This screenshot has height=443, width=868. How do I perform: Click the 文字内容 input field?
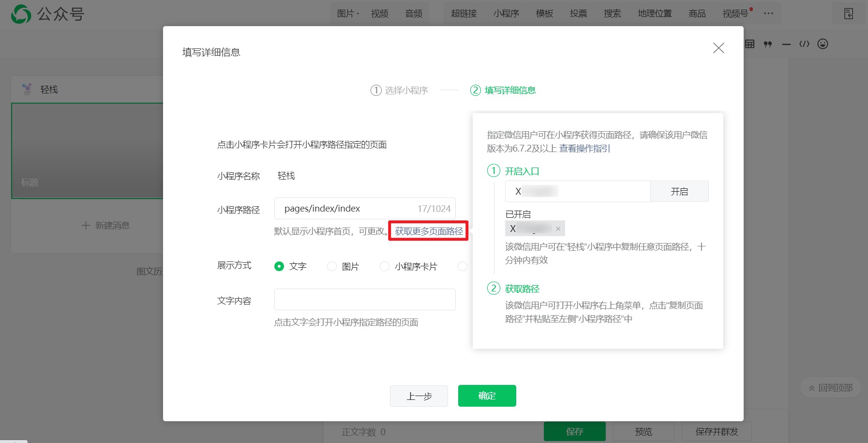pos(365,299)
